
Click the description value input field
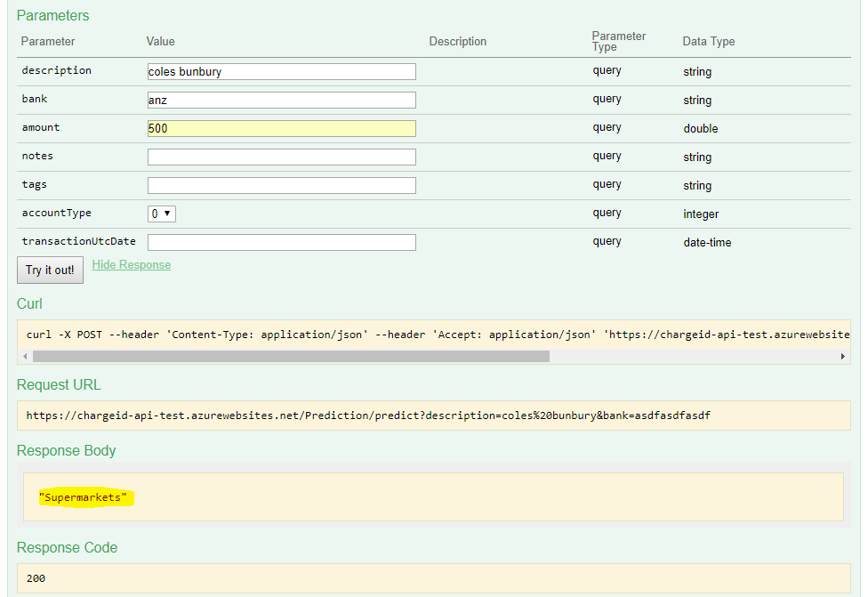click(281, 71)
